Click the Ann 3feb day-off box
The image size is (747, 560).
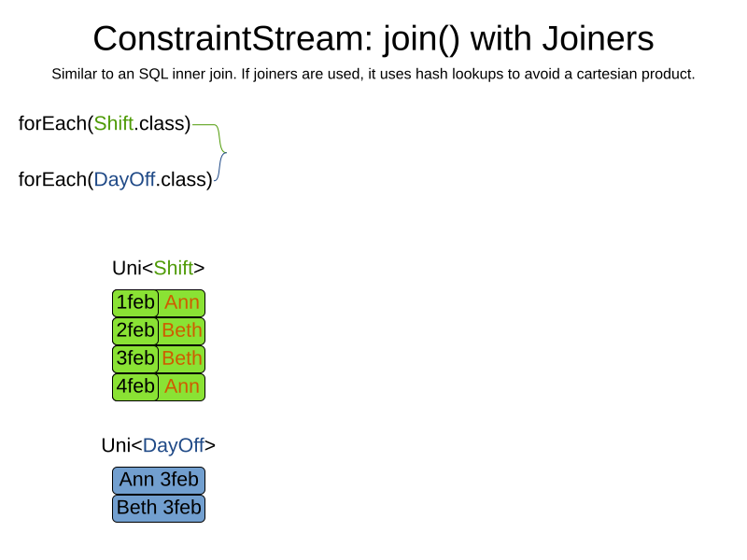(x=159, y=480)
